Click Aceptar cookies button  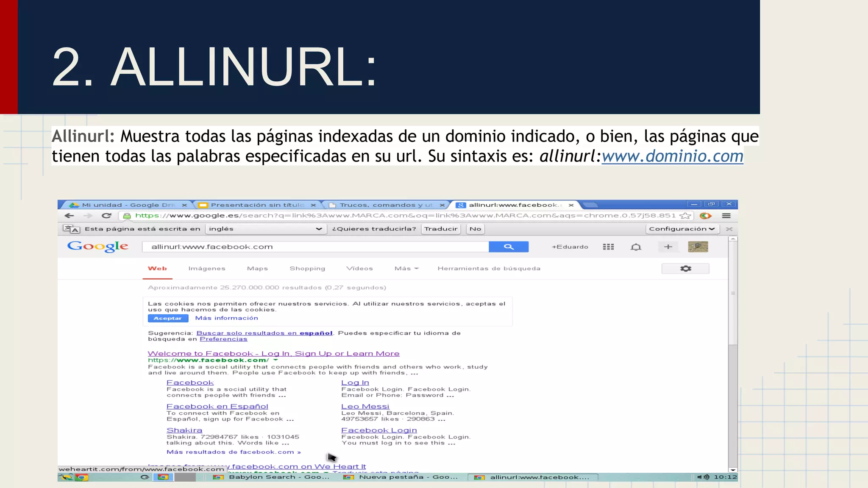pyautogui.click(x=168, y=318)
